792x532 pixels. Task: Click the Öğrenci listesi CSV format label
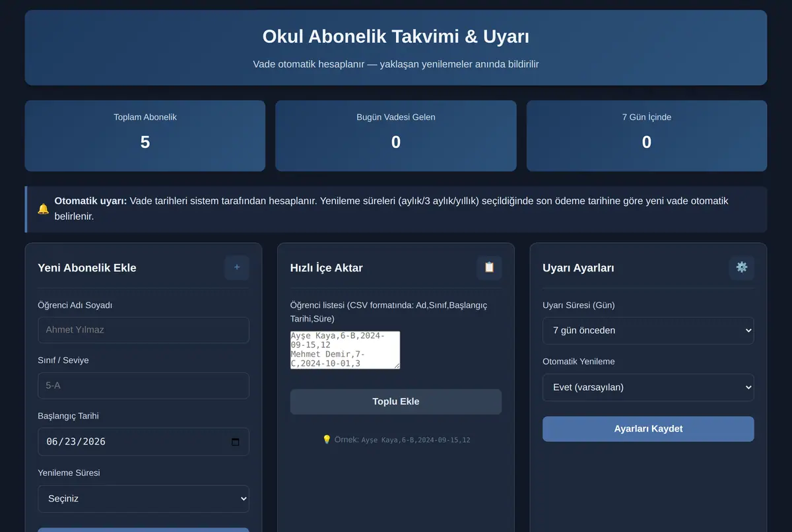tap(389, 312)
